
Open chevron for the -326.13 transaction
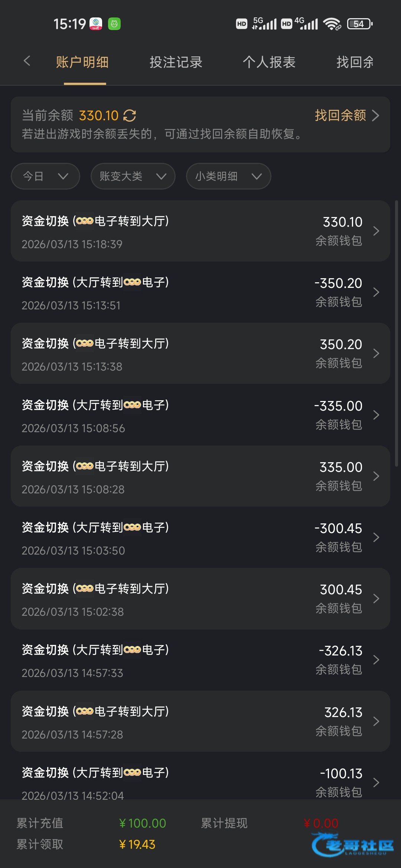(x=376, y=660)
